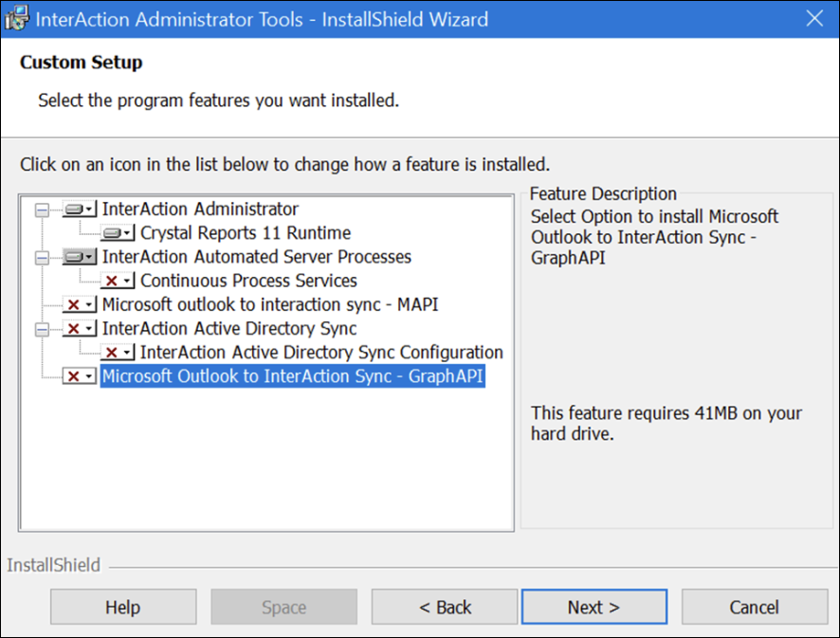The width and height of the screenshot is (840, 638).
Task: Select Crystal Reports 11 Runtime feature
Action: 246,233
